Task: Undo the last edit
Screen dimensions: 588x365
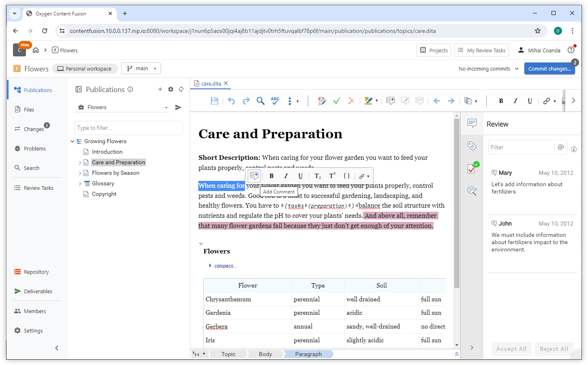Action: pos(231,101)
